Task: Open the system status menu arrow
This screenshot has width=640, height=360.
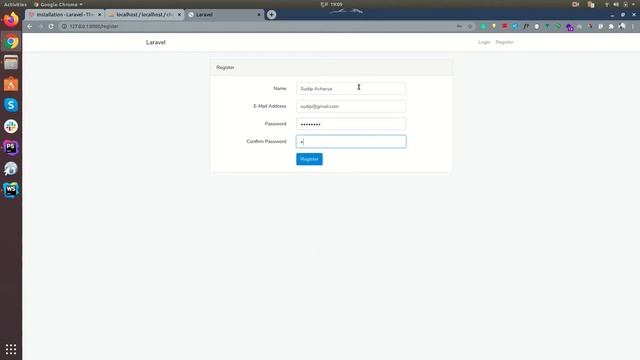Action: click(633, 4)
